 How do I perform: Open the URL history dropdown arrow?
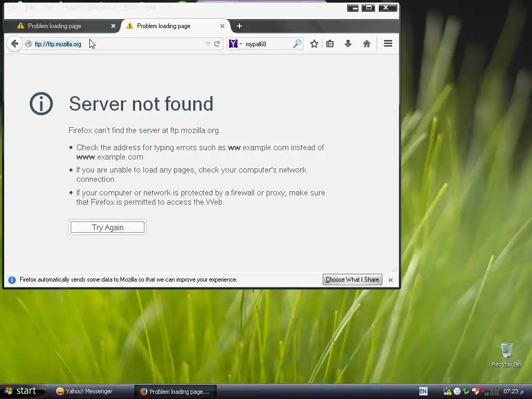click(208, 44)
